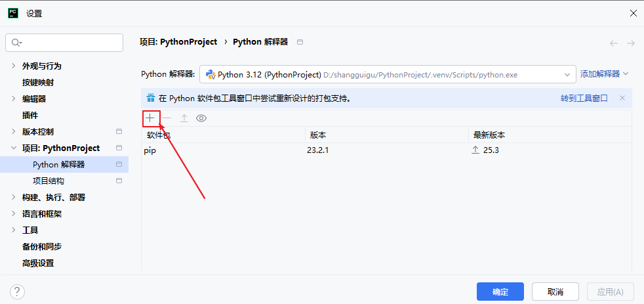Select the pip package row
Image resolution: width=644 pixels, height=304 pixels.
tap(386, 150)
